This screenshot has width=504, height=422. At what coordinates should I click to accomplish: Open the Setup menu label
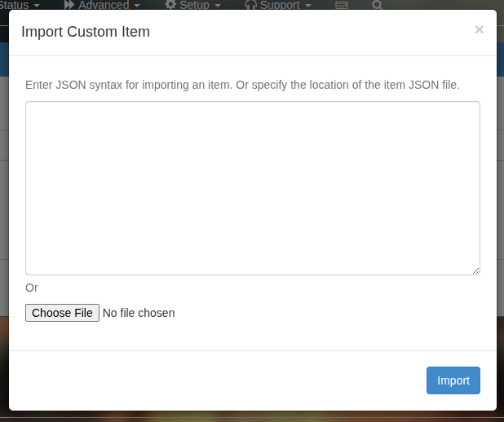[x=194, y=5]
